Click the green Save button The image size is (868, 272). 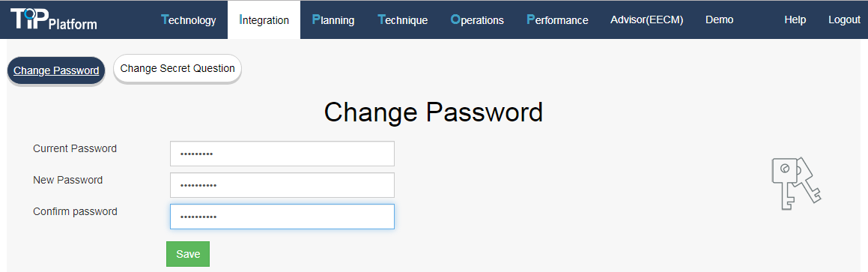pyautogui.click(x=188, y=254)
